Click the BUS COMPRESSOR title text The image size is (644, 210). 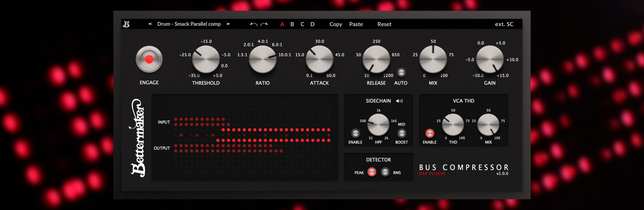[464, 167]
